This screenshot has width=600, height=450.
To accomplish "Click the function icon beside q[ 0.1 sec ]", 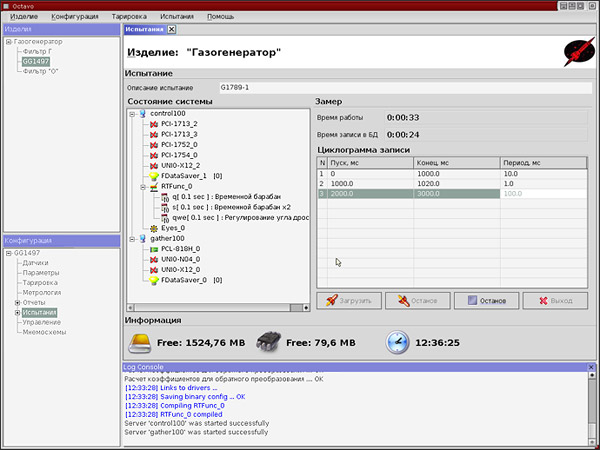I will coord(165,197).
